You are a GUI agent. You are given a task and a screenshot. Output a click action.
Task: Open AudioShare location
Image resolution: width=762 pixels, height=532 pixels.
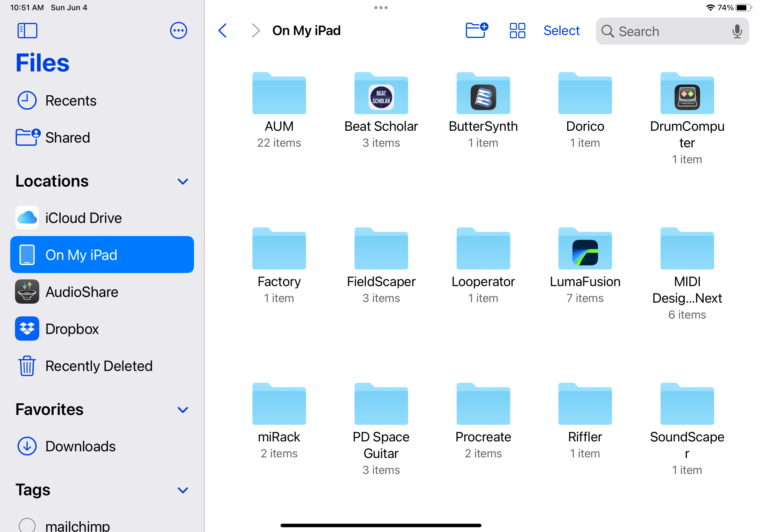(x=102, y=292)
